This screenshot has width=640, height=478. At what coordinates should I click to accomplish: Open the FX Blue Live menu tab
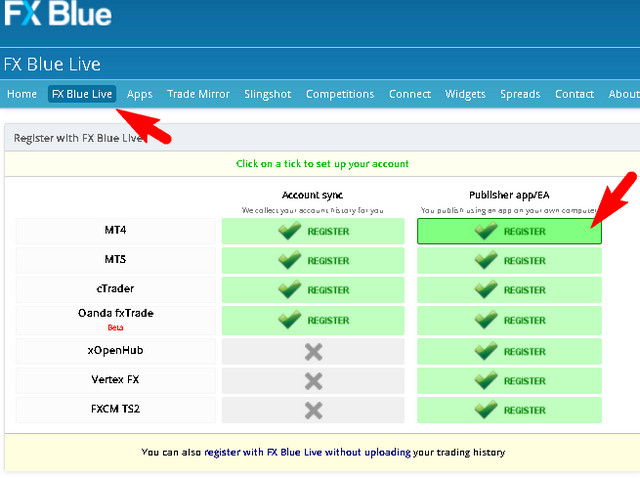click(x=82, y=94)
